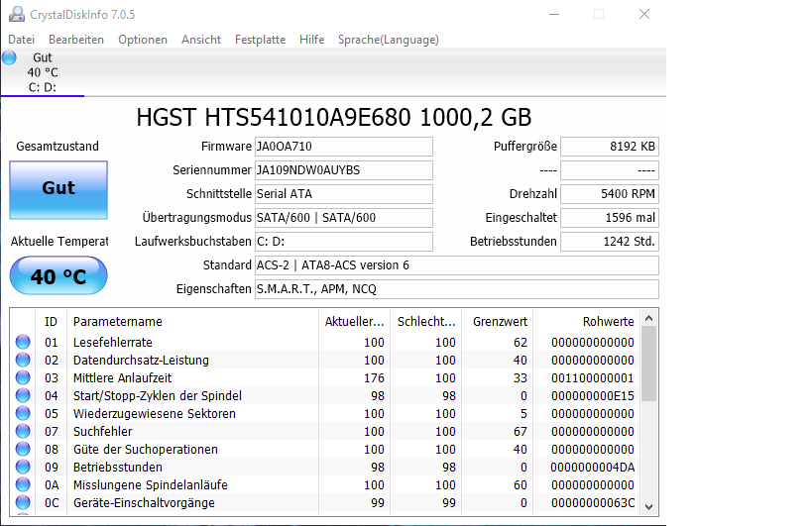This screenshot has height=526, width=812.
Task: Select the Mittlere Anlaufzeit parameter name
Action: click(122, 378)
